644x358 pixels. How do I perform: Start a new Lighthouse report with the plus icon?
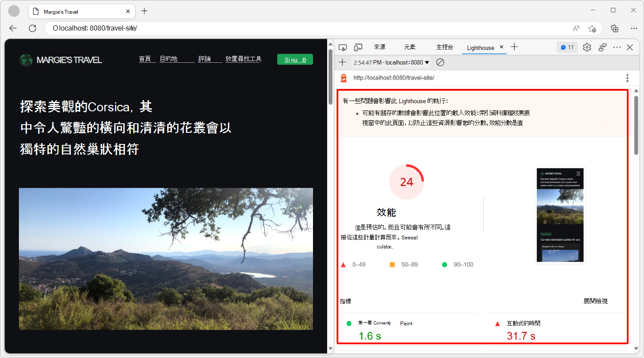tap(342, 62)
